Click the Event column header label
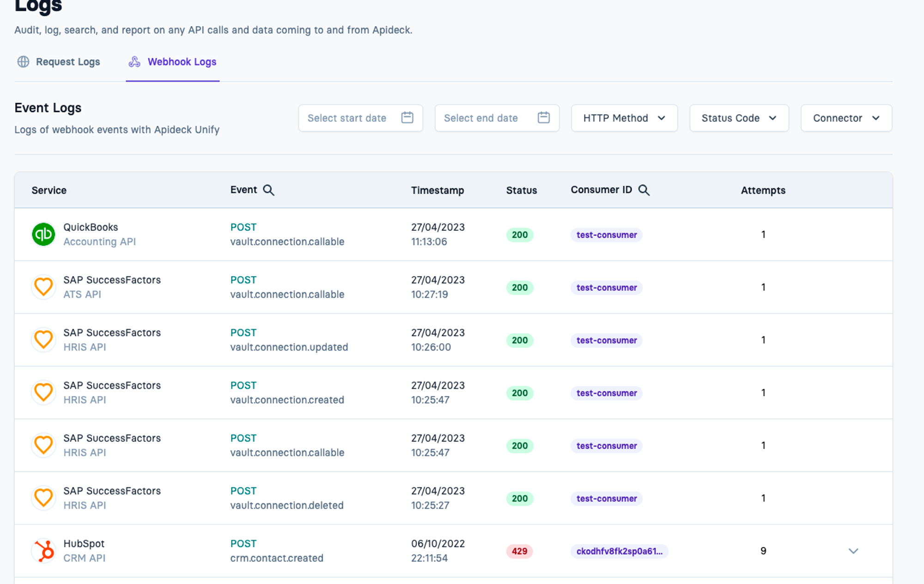 [243, 190]
